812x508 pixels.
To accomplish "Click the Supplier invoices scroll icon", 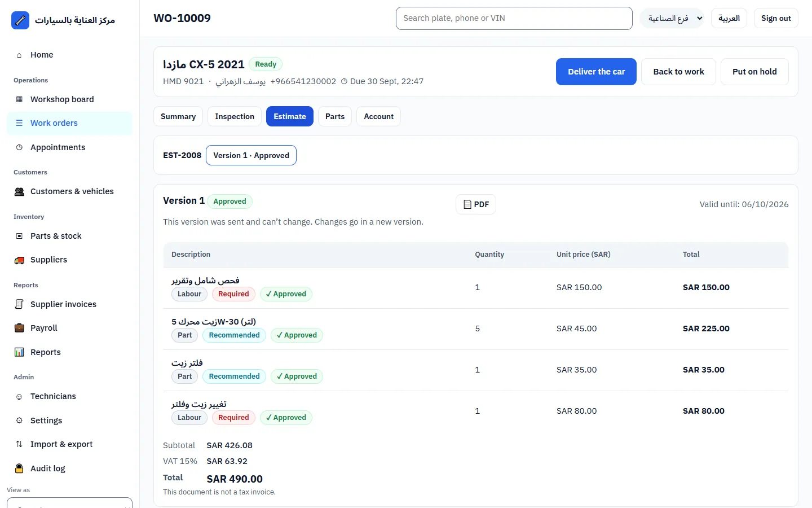I will (x=19, y=304).
